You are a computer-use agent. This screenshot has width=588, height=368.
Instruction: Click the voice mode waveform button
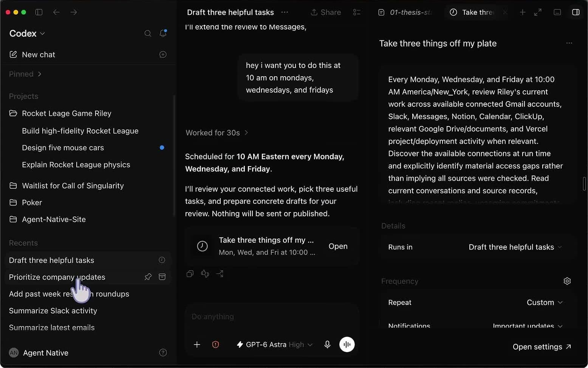pos(347,345)
